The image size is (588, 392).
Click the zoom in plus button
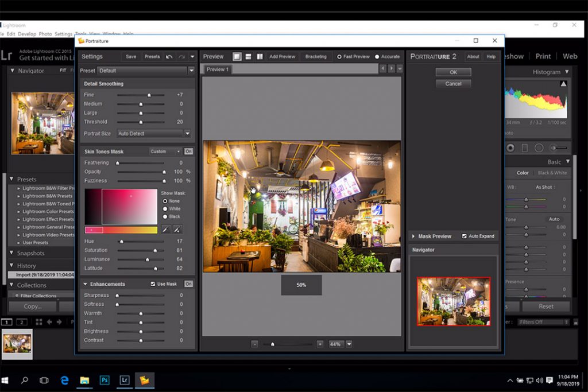pos(320,344)
